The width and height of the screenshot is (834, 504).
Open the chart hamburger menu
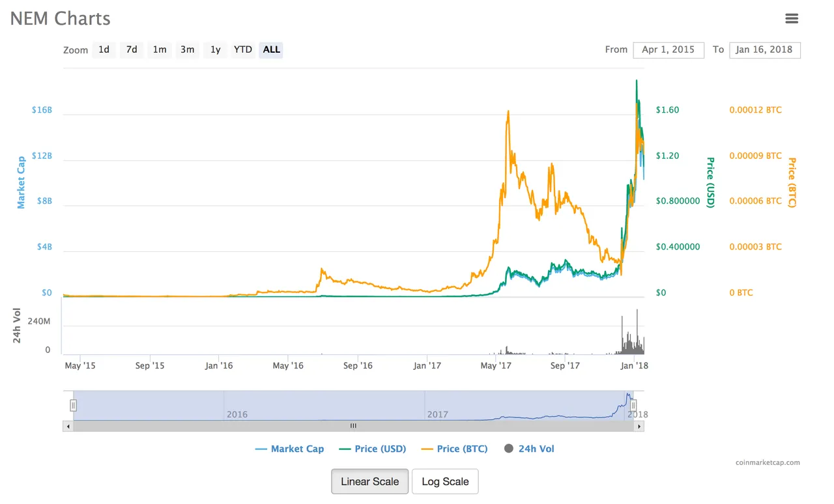(792, 18)
